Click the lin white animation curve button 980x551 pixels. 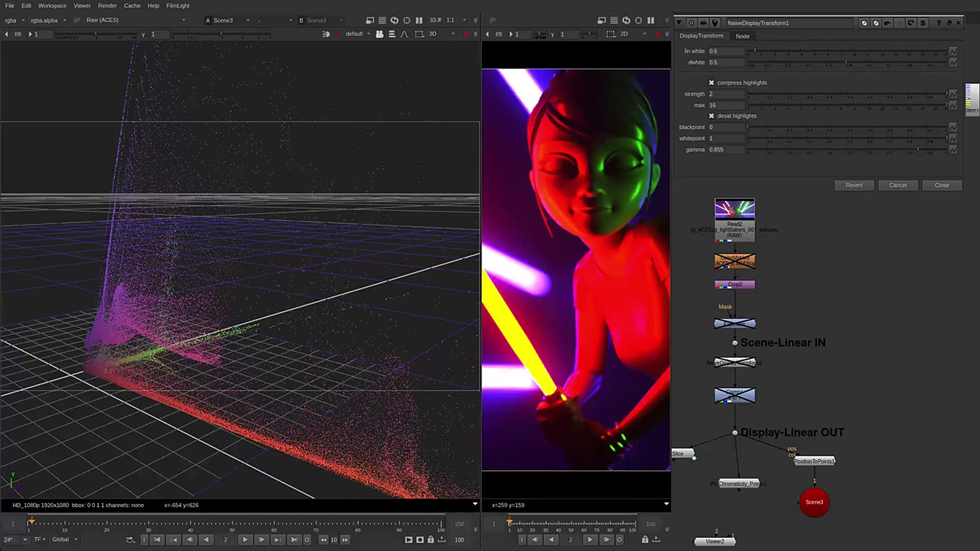click(x=953, y=51)
